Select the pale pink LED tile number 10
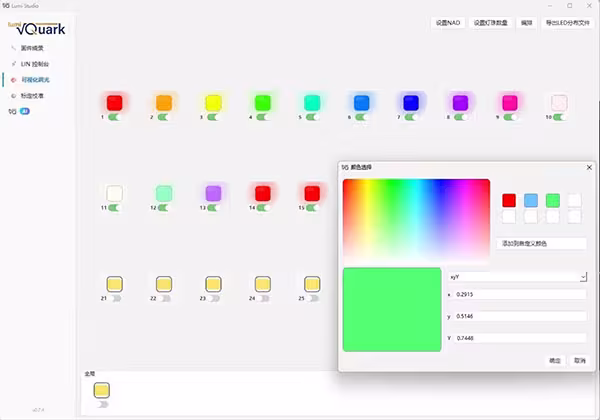Image resolution: width=600 pixels, height=420 pixels. [559, 103]
